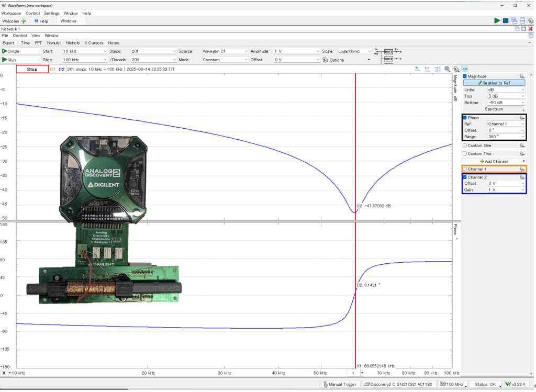The width and height of the screenshot is (536, 392).
Task: Open the Magnitude settings gear
Action: [x=521, y=76]
